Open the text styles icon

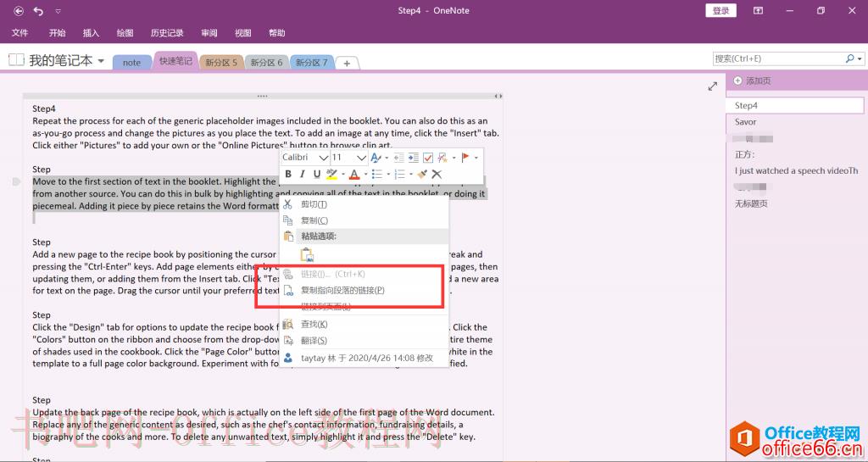(x=376, y=158)
